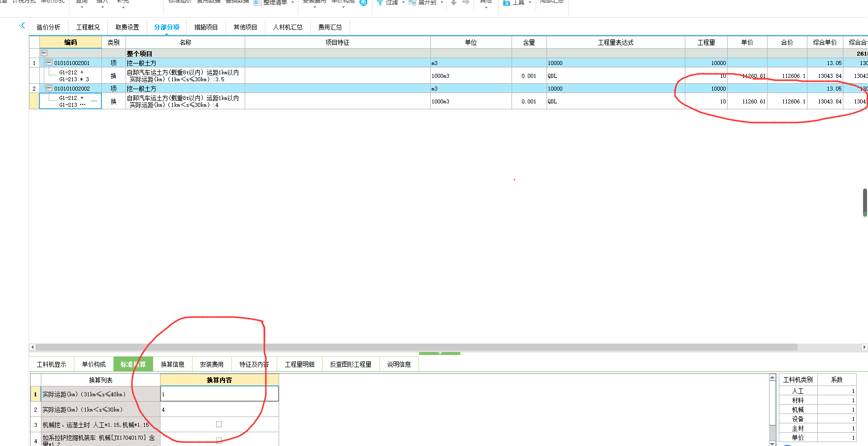Open the 取费设置 tab
The height and width of the screenshot is (446, 868).
[127, 27]
